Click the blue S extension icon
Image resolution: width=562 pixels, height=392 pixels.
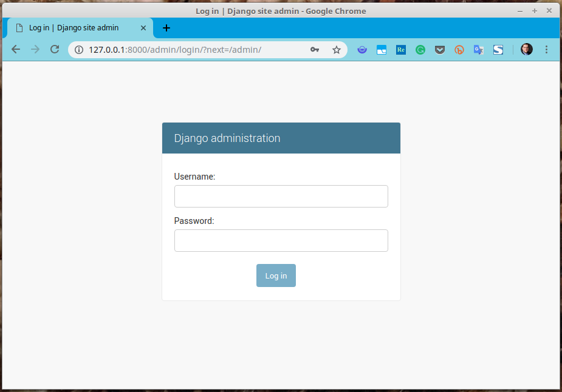point(498,50)
